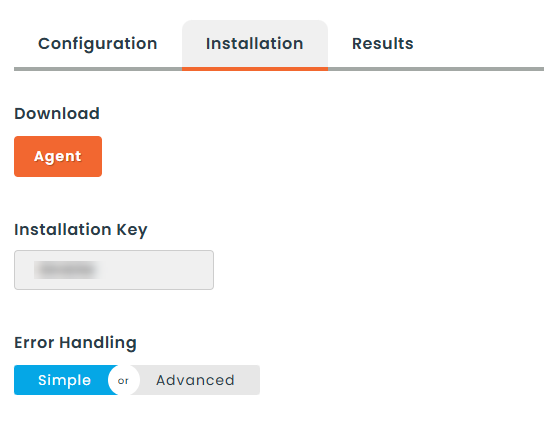Viewport: 544px width, 423px height.
Task: Click the Download section heading
Action: pyautogui.click(x=57, y=113)
